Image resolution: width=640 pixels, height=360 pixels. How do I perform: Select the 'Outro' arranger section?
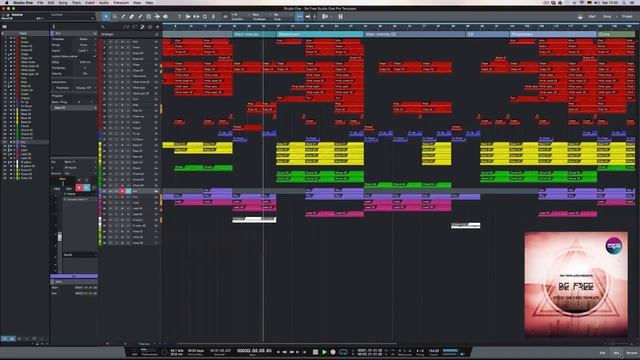coord(616,34)
